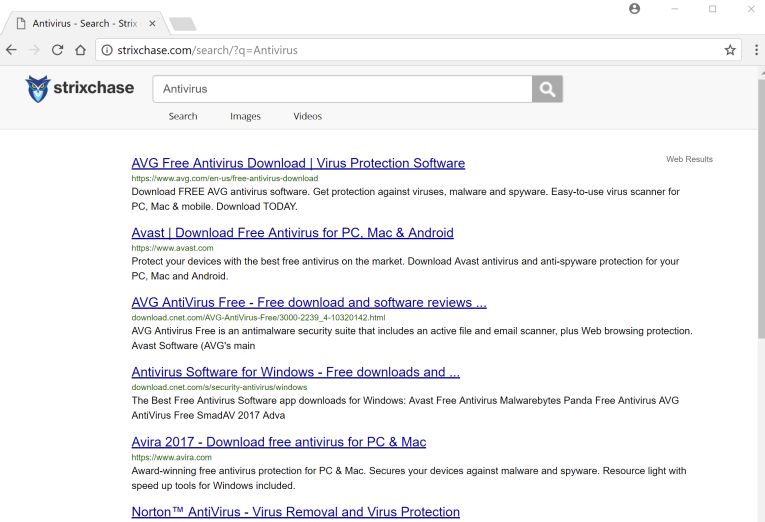Switch to the Images search tab
Image resolution: width=765 pixels, height=522 pixels.
point(245,116)
